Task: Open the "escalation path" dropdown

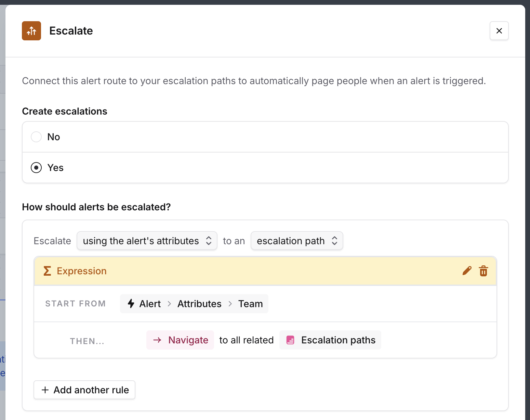Action: click(297, 241)
